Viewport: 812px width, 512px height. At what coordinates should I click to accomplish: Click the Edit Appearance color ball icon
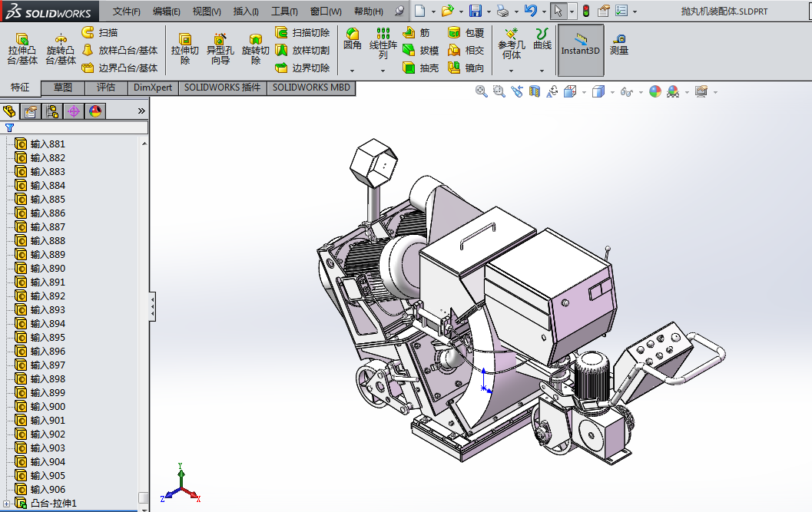(655, 92)
